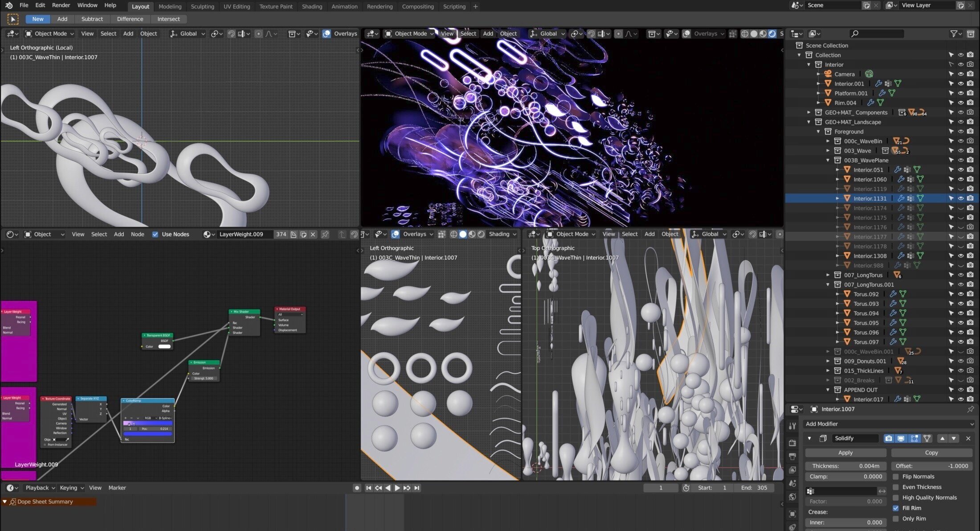Collapse the Solidify modifier panel triangle

tap(809, 438)
